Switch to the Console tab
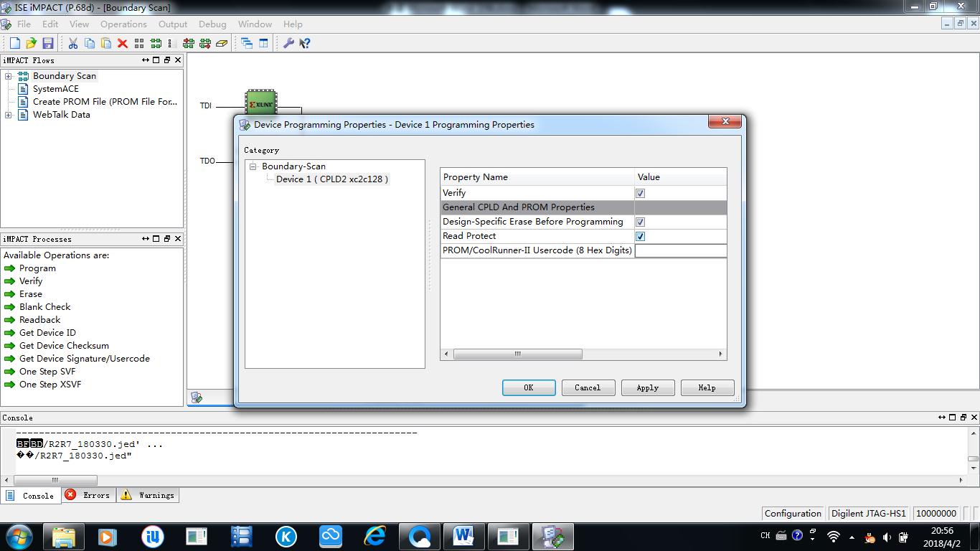This screenshot has height=551, width=980. click(30, 495)
